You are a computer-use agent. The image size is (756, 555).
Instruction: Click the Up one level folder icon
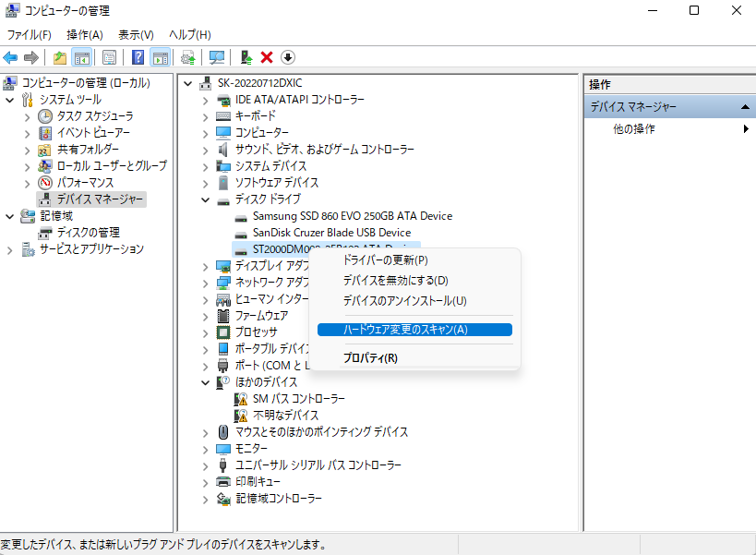[x=60, y=57]
